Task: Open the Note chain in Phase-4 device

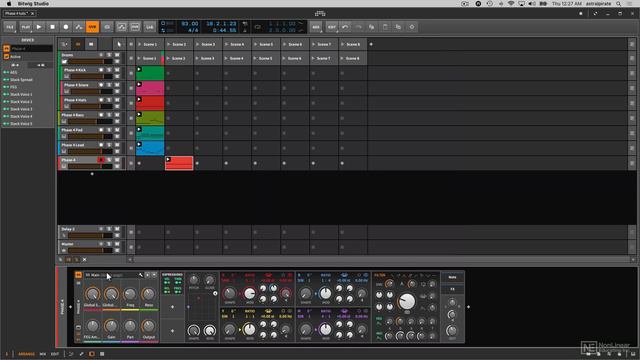Action: coord(452,277)
